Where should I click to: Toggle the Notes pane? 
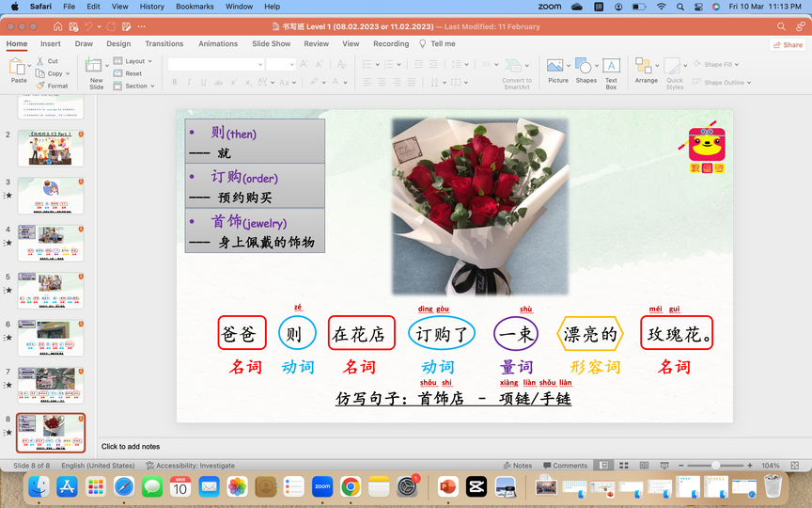pyautogui.click(x=517, y=466)
